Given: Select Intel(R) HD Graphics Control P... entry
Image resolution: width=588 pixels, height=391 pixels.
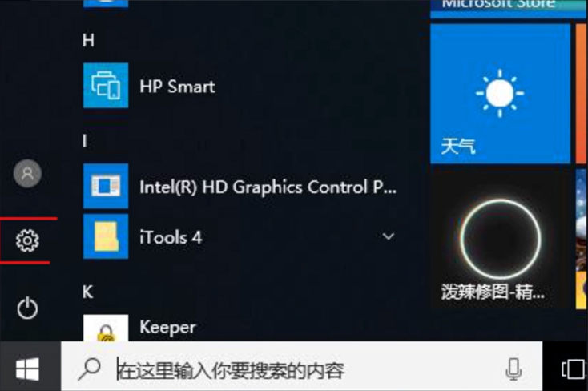Looking at the screenshot, I should coord(268,187).
